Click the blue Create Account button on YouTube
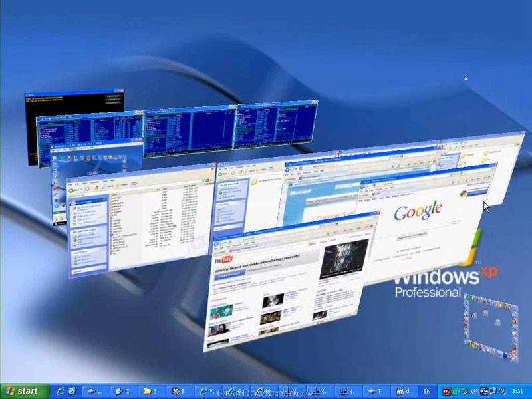Screen dimensions: 532x399 229,274
